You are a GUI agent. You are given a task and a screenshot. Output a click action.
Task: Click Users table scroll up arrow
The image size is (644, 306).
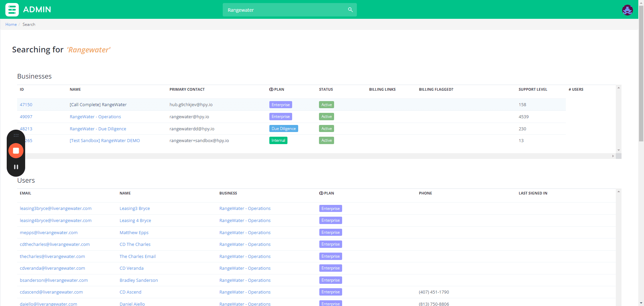(619, 191)
